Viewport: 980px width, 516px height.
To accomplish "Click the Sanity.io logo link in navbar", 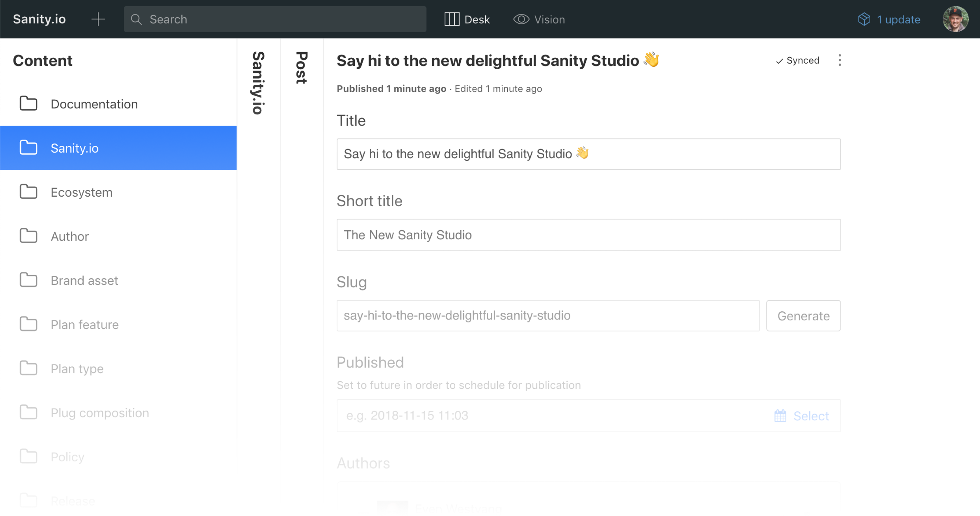I will click(39, 19).
